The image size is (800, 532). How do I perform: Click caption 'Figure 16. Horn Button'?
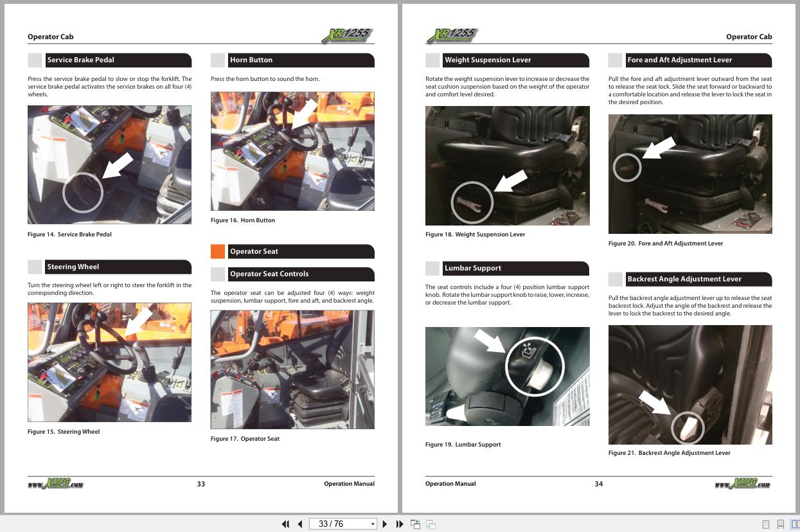coord(243,220)
